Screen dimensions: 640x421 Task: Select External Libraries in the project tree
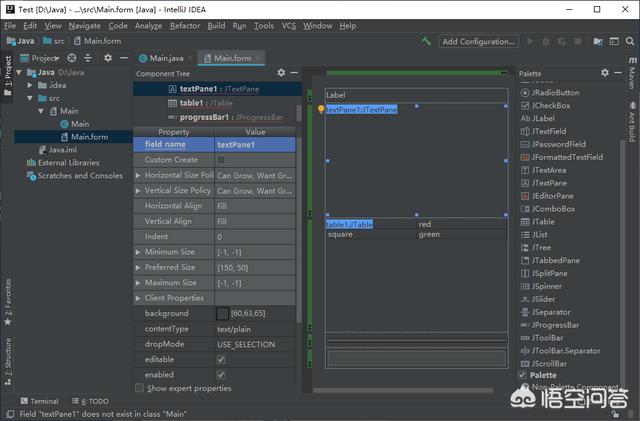(63, 163)
